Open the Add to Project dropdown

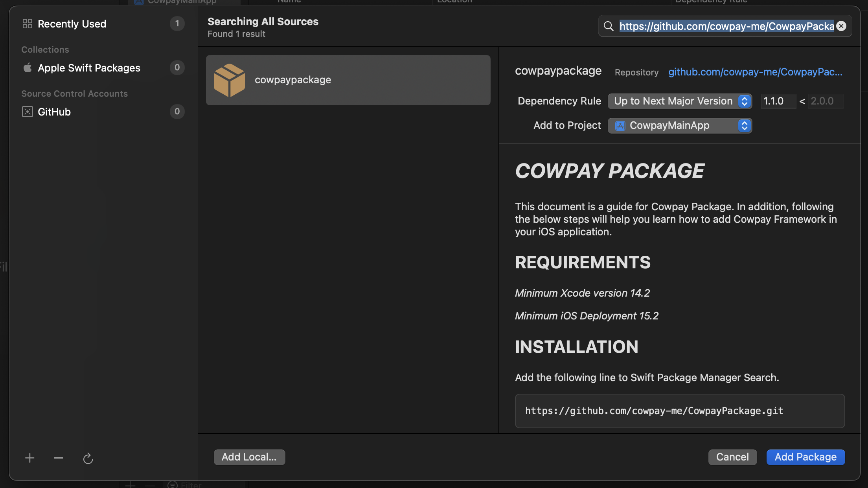[680, 126]
